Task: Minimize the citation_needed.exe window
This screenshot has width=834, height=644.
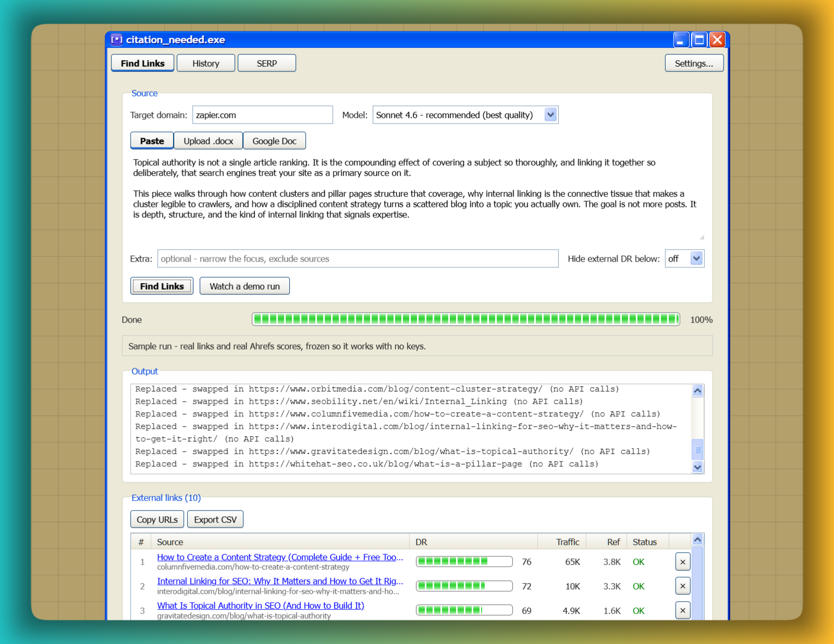Action: tap(681, 40)
